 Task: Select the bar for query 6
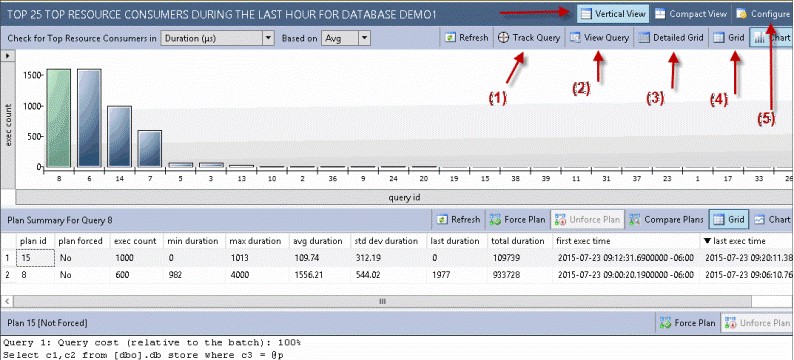tap(89, 117)
